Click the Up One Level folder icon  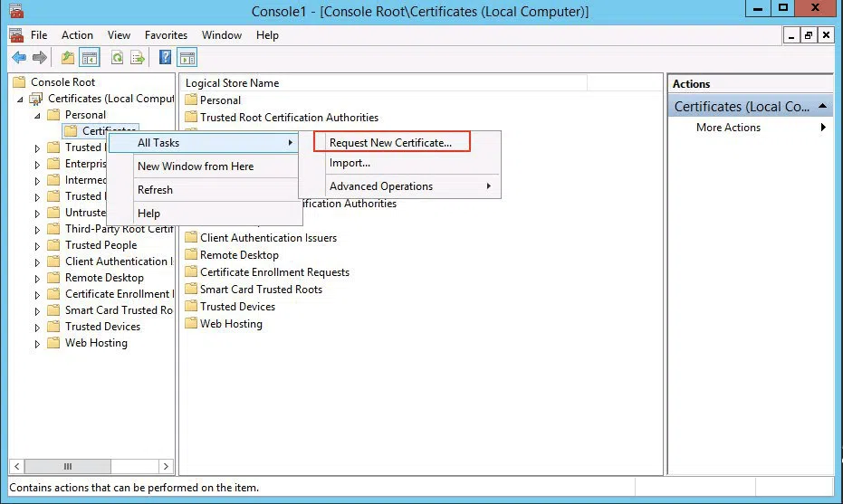(x=68, y=58)
